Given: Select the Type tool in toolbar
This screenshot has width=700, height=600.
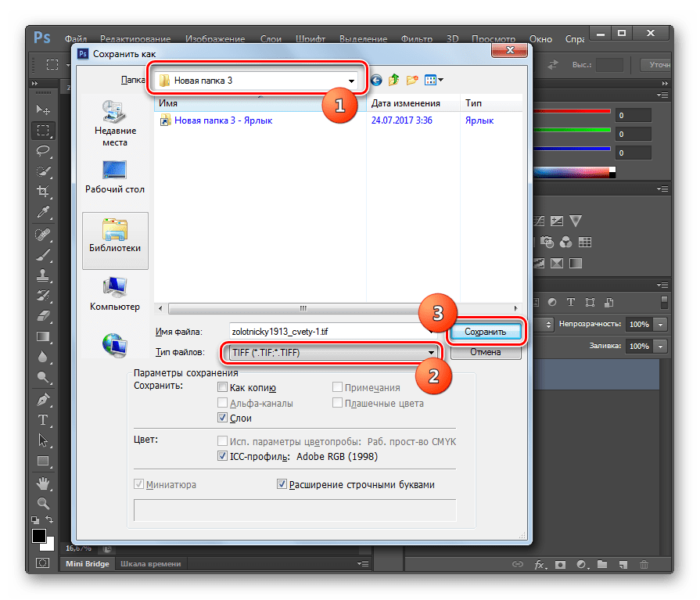Looking at the screenshot, I should [x=43, y=420].
